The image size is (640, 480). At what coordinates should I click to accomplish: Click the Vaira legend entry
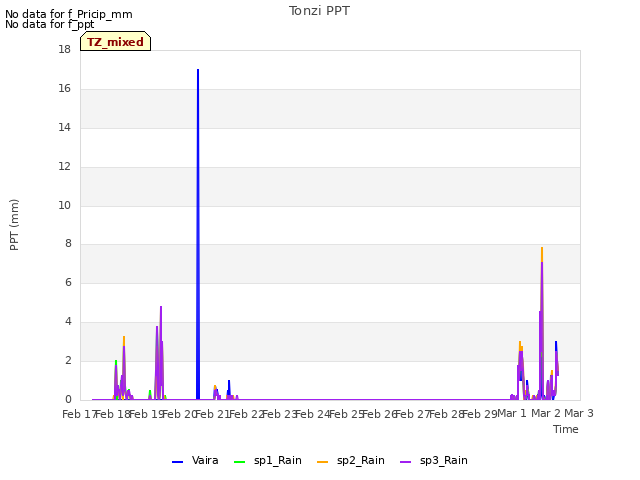[195, 461]
